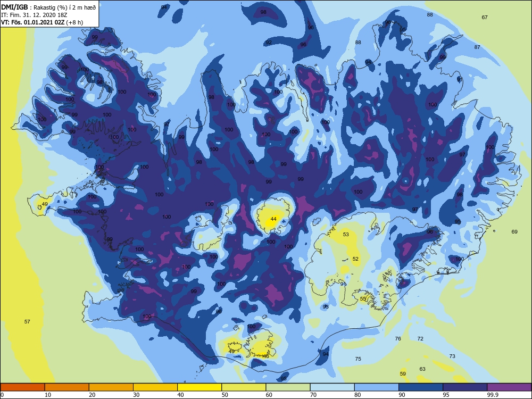Viewport: 532px width, 399px height.
Task: Click the map value '59' in the southeast sea
Action: (403, 374)
